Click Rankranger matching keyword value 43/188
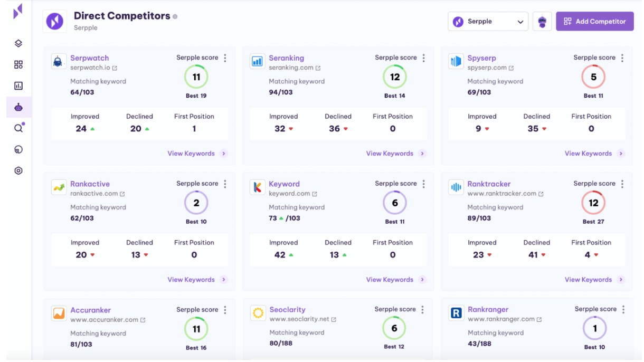Image resolution: width=644 pixels, height=362 pixels. (479, 344)
